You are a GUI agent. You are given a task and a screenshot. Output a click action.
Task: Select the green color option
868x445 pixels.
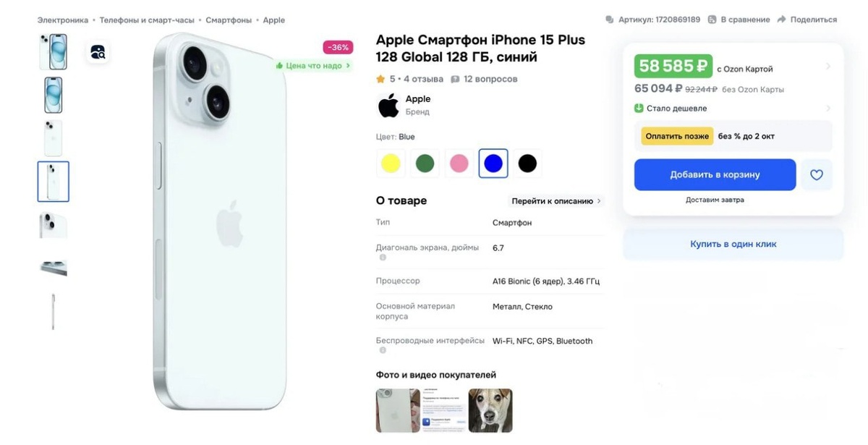[425, 164]
